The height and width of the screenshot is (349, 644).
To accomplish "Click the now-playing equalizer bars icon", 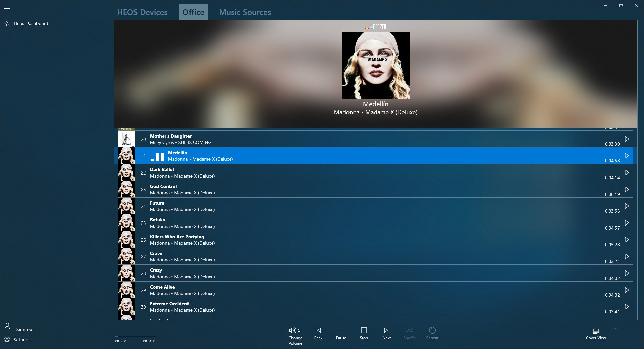I will pyautogui.click(x=157, y=157).
